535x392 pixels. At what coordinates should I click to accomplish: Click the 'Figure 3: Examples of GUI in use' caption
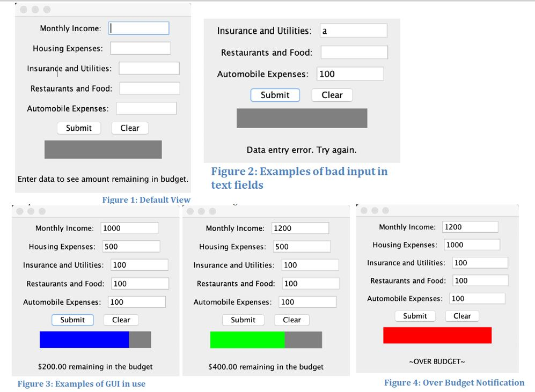coord(82,384)
